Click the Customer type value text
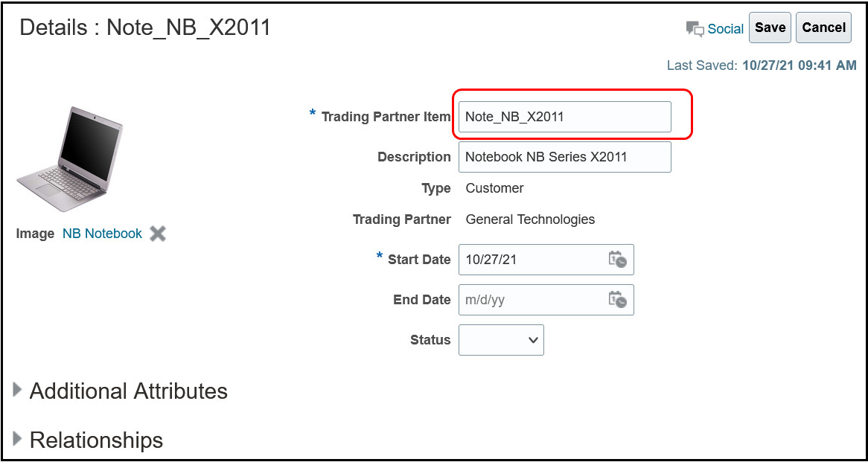The height and width of the screenshot is (462, 868). (x=495, y=188)
